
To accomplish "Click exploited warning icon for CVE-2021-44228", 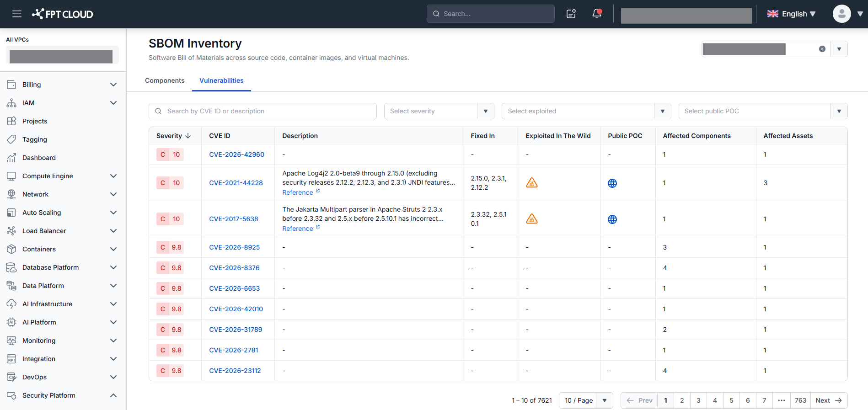I will pos(532,183).
